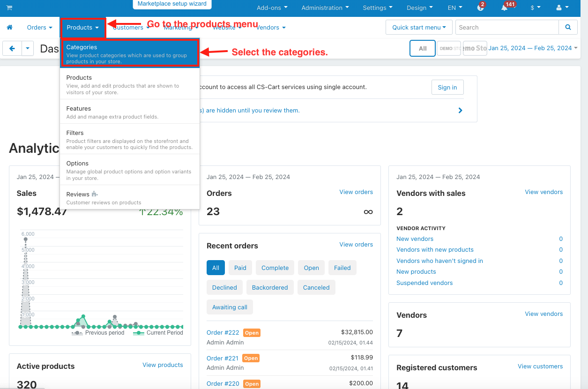Open the user account icon menu

tap(562, 7)
